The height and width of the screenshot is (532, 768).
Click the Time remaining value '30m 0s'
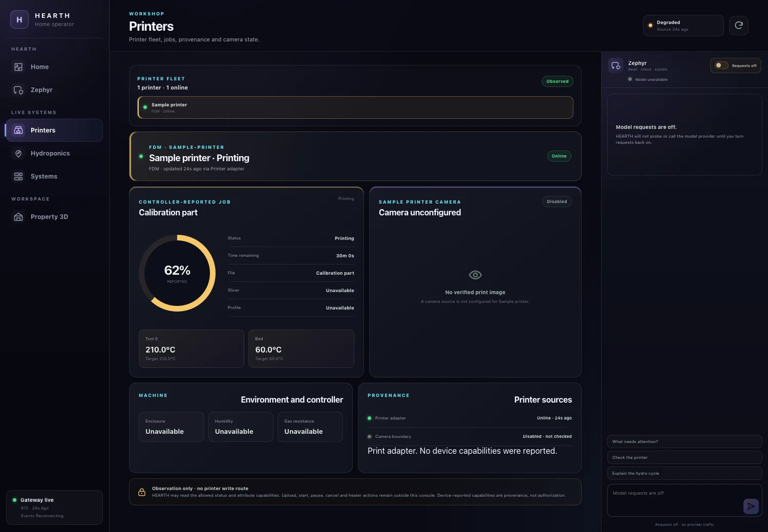pyautogui.click(x=345, y=256)
